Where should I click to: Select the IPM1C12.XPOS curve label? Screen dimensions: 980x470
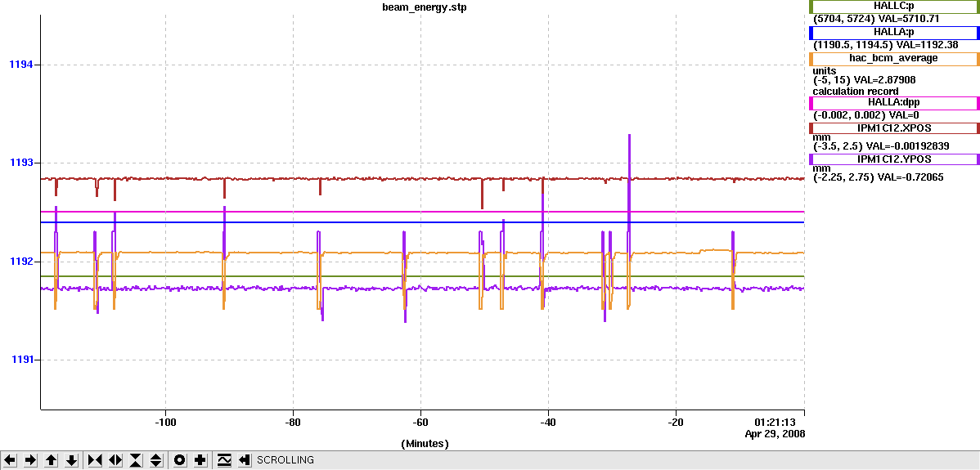(894, 128)
